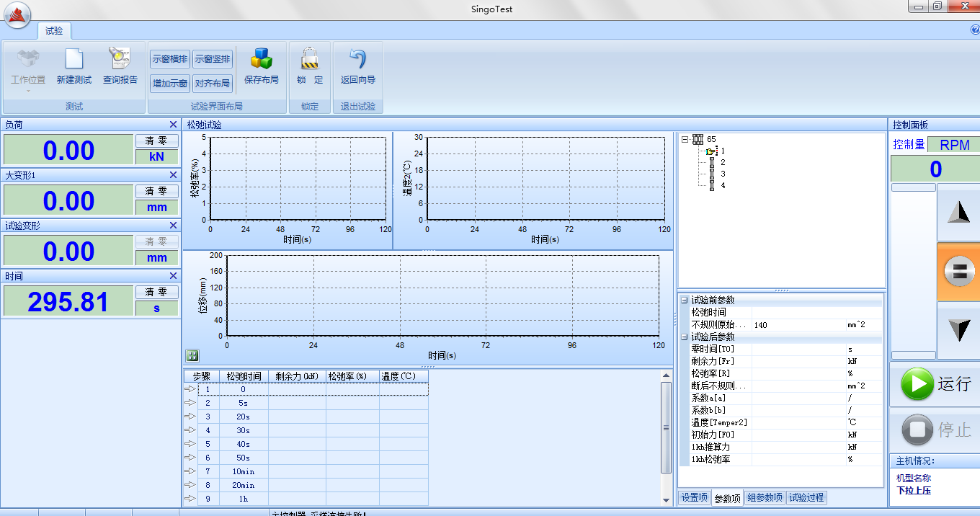
Task: Close the 时间 panel
Action: (x=173, y=276)
